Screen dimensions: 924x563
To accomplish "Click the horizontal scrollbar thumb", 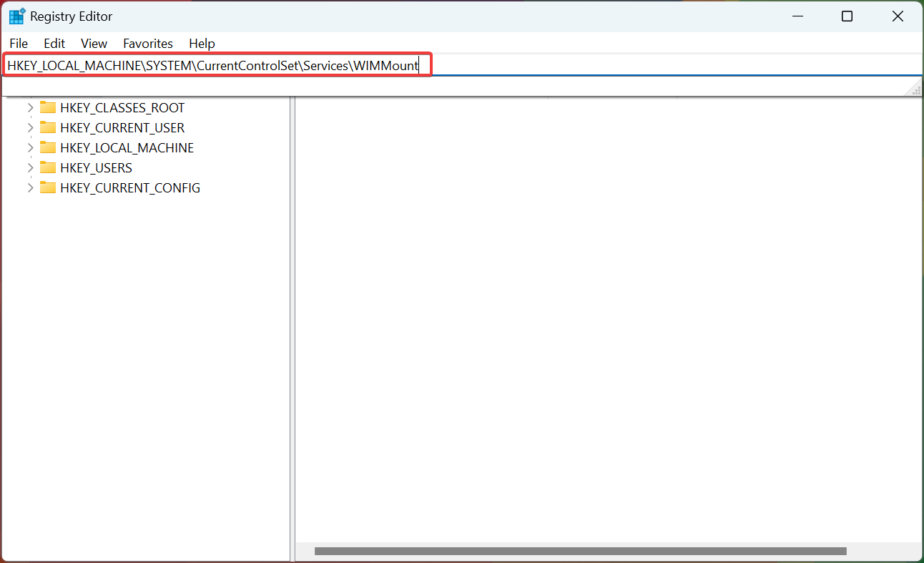I will [581, 552].
